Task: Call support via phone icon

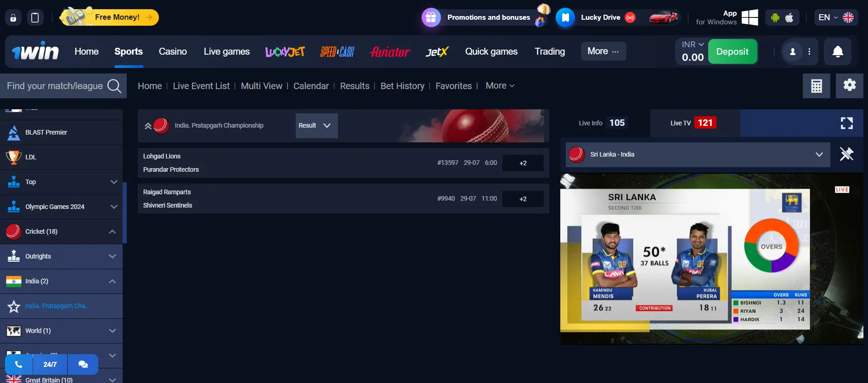Action: click(x=18, y=365)
